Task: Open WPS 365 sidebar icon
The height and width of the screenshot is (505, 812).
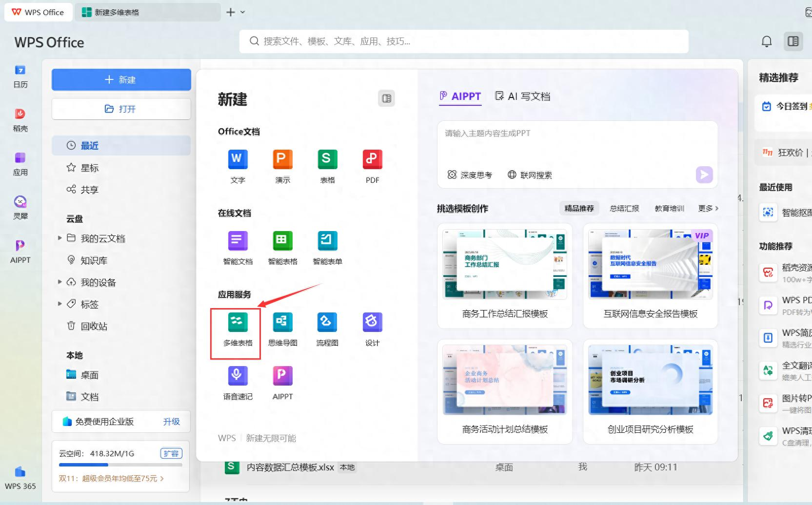Action: coord(20,478)
